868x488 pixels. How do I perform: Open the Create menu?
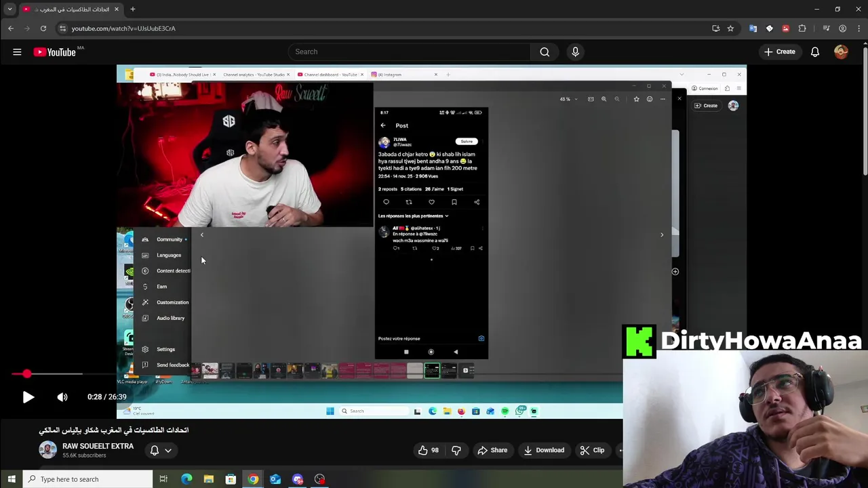tap(779, 52)
